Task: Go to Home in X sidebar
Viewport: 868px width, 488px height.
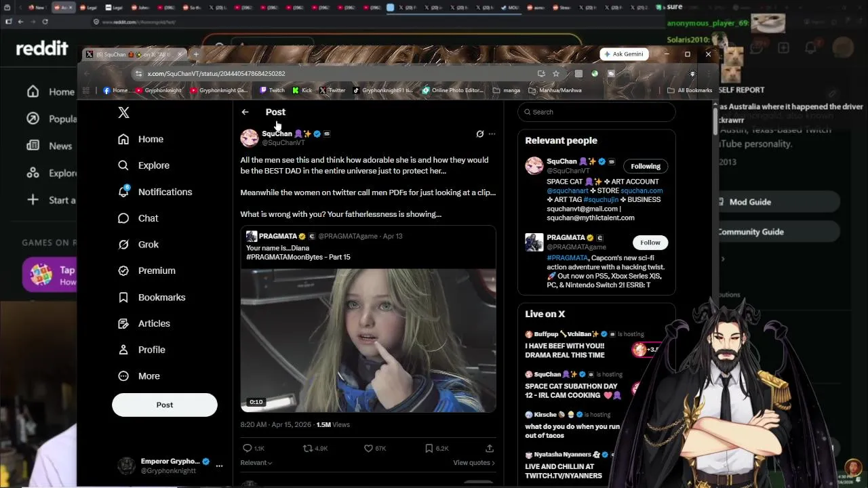Action: click(140, 139)
